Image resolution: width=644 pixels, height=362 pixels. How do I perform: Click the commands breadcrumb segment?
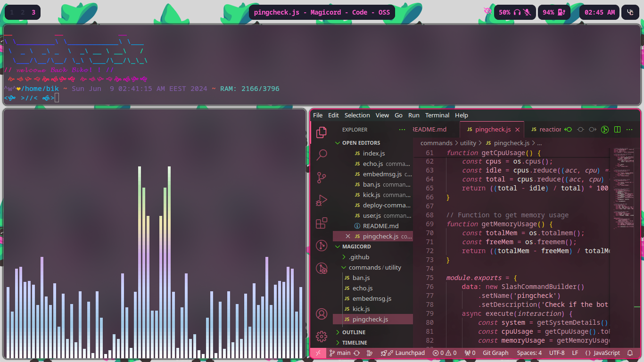(x=436, y=143)
